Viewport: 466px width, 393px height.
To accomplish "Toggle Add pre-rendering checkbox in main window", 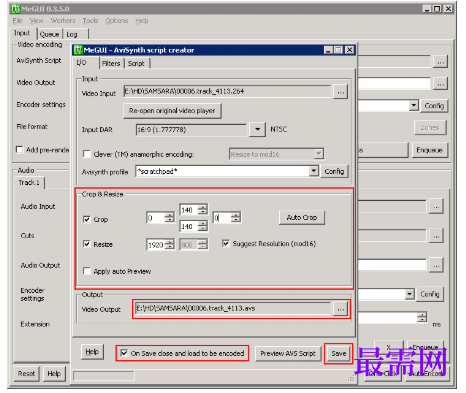I will coord(20,149).
